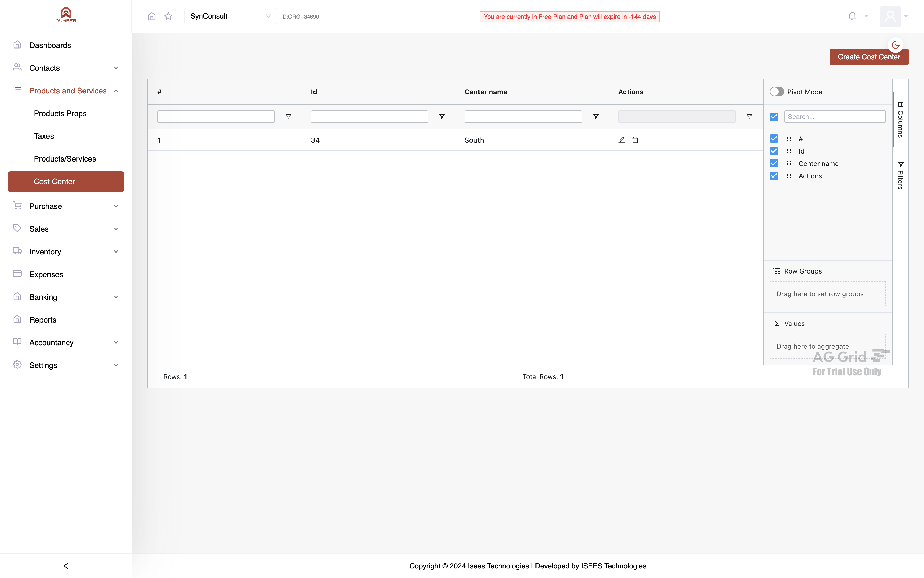Select the Cost Center menu item

click(66, 182)
